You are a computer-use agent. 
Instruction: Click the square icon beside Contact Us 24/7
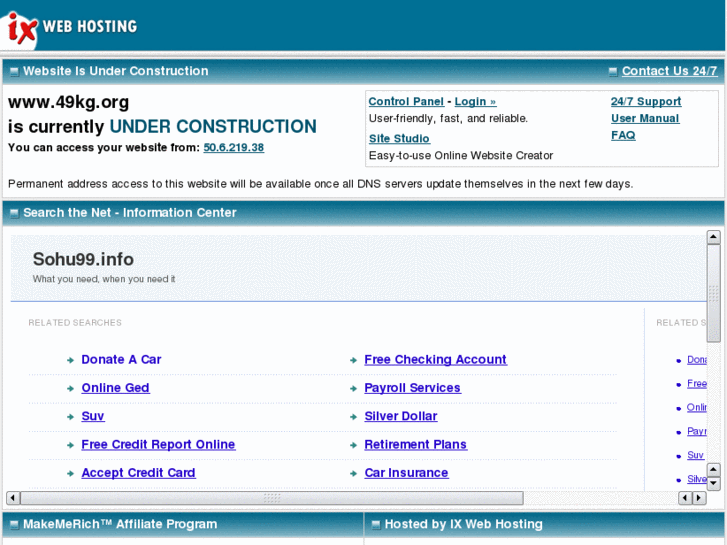point(613,72)
